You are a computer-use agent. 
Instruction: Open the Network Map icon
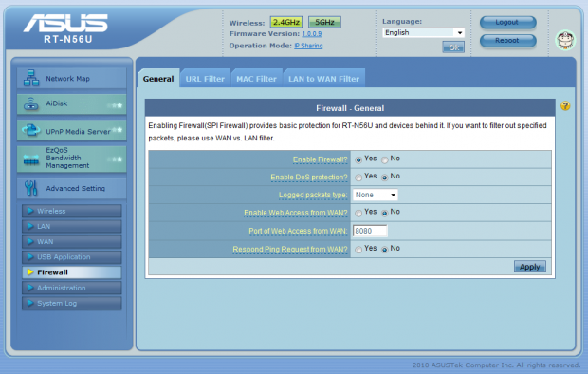[x=31, y=78]
